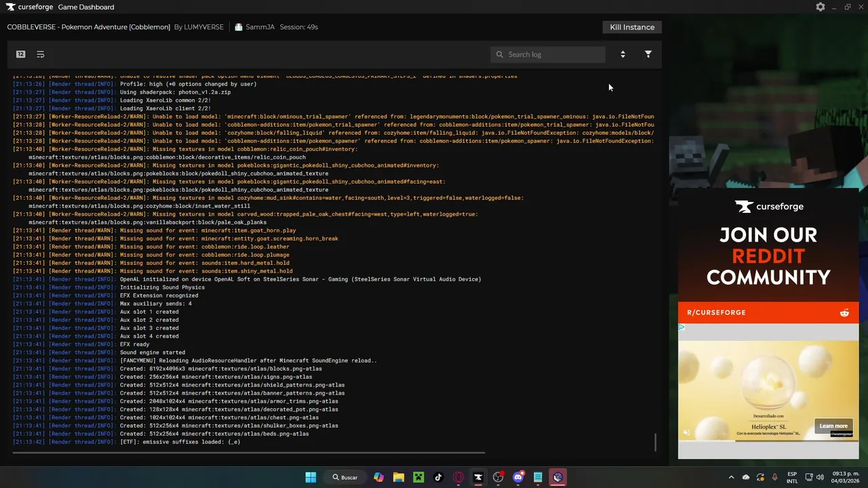Select the COBBLEVERSE modpack title

click(89, 27)
